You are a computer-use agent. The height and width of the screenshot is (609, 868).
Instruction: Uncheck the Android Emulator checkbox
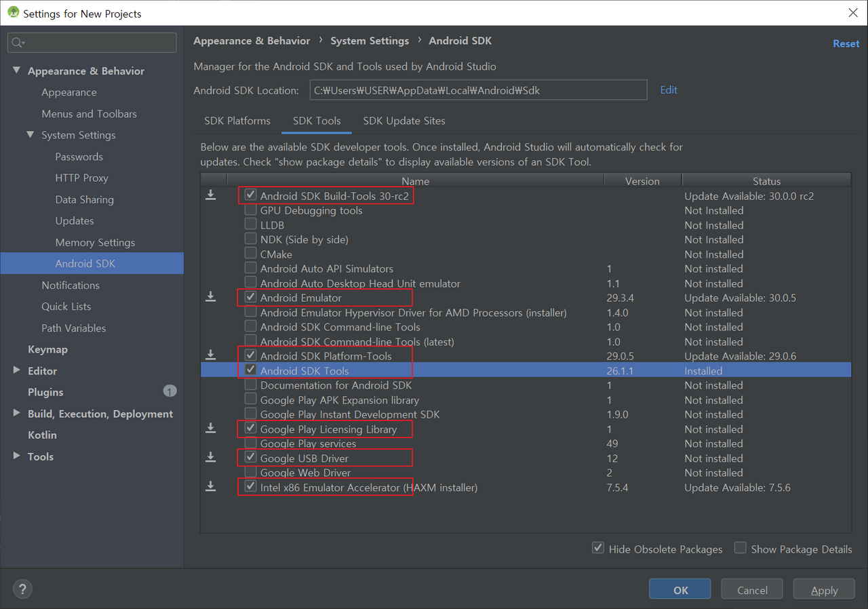[x=251, y=297]
